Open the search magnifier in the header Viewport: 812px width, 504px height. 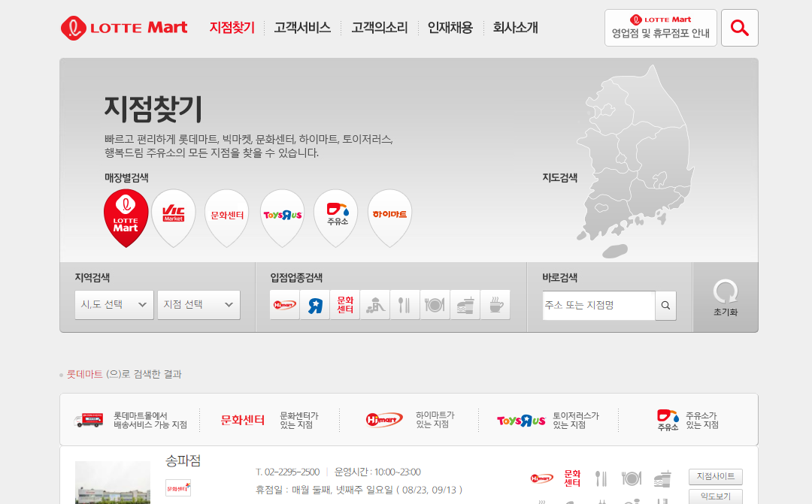740,28
